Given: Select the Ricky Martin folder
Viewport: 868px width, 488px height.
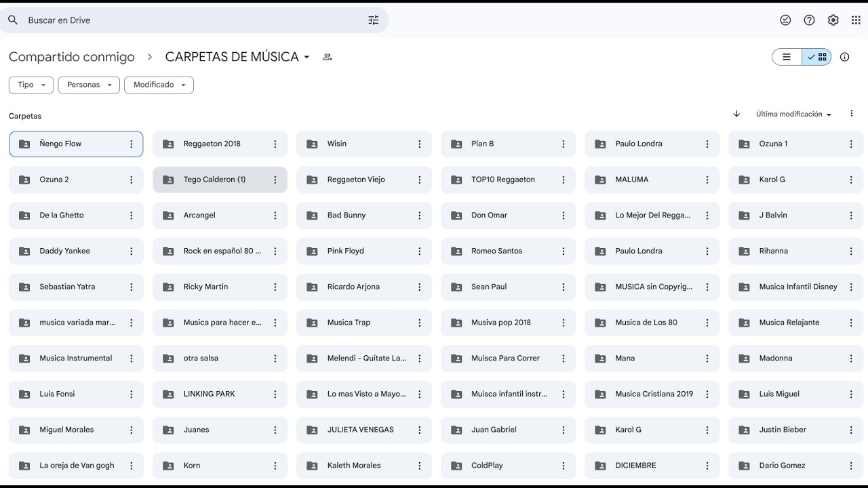Looking at the screenshot, I should click(220, 287).
